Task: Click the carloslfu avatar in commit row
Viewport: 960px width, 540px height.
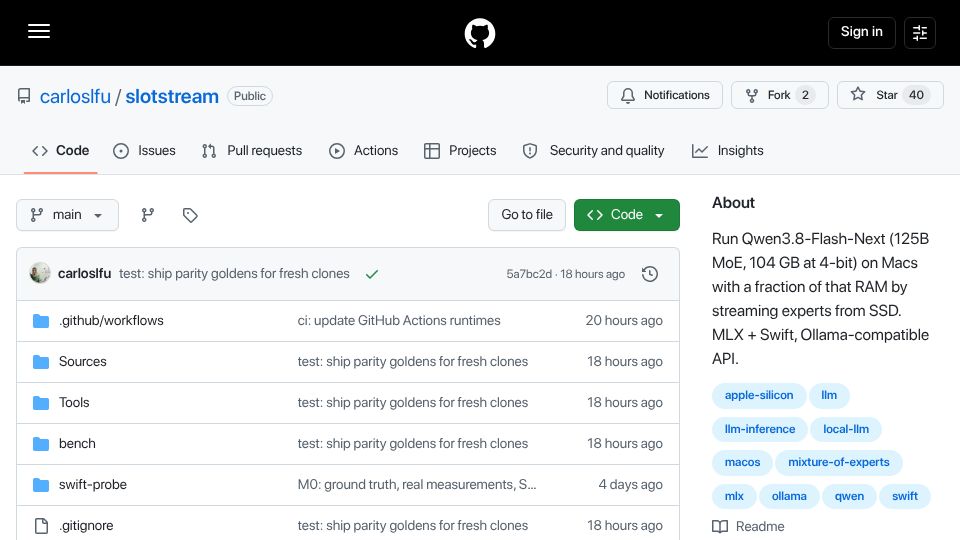Action: [40, 273]
